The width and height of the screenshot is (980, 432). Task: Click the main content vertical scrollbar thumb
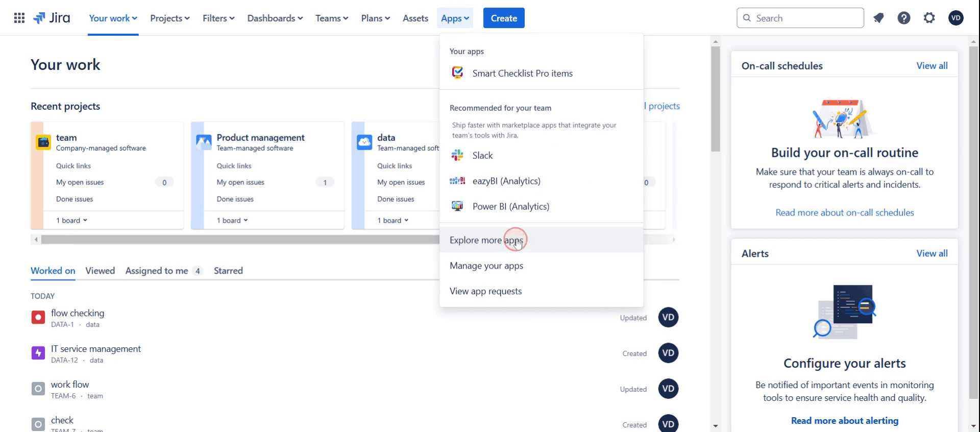716,100
